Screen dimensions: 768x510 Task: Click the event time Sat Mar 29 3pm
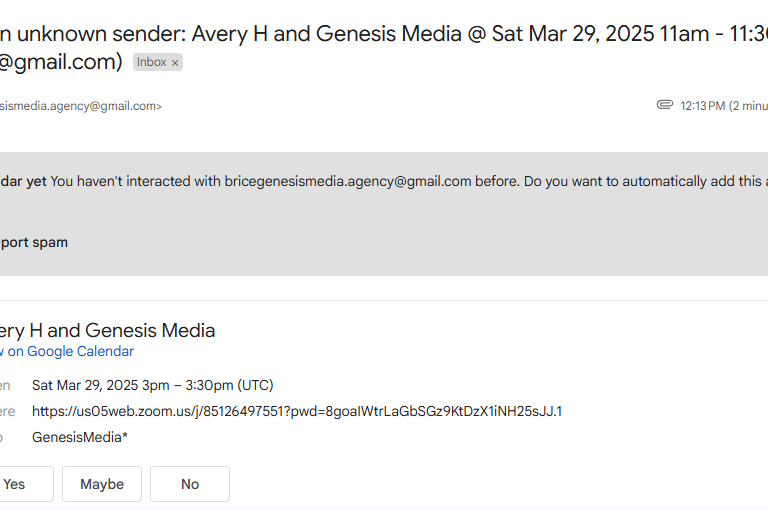[152, 385]
